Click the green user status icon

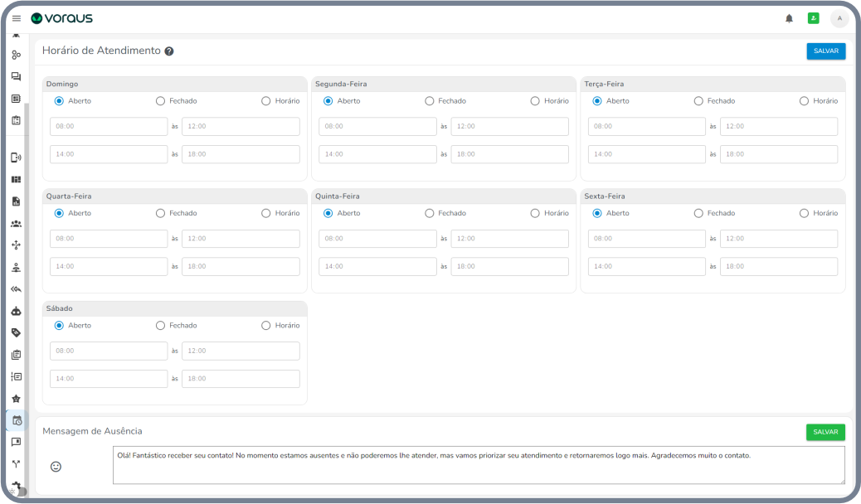pos(813,18)
